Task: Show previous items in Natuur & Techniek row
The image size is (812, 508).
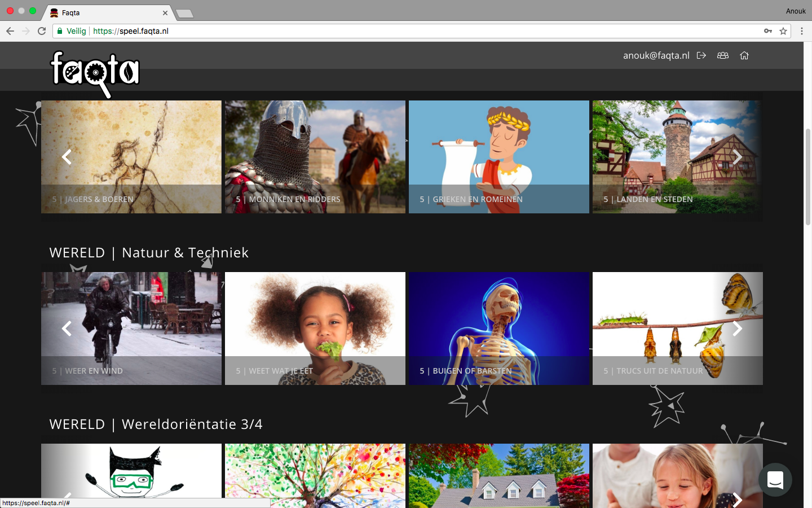Action: (67, 329)
